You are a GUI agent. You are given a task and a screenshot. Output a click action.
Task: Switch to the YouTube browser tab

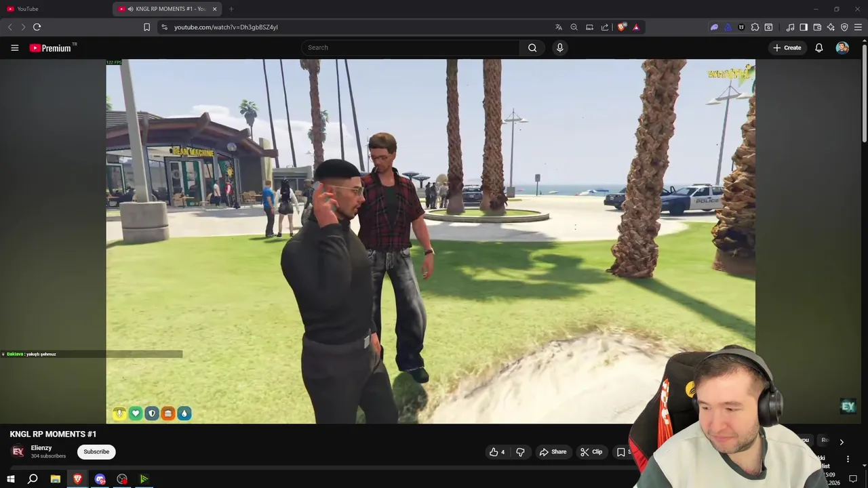(56, 9)
